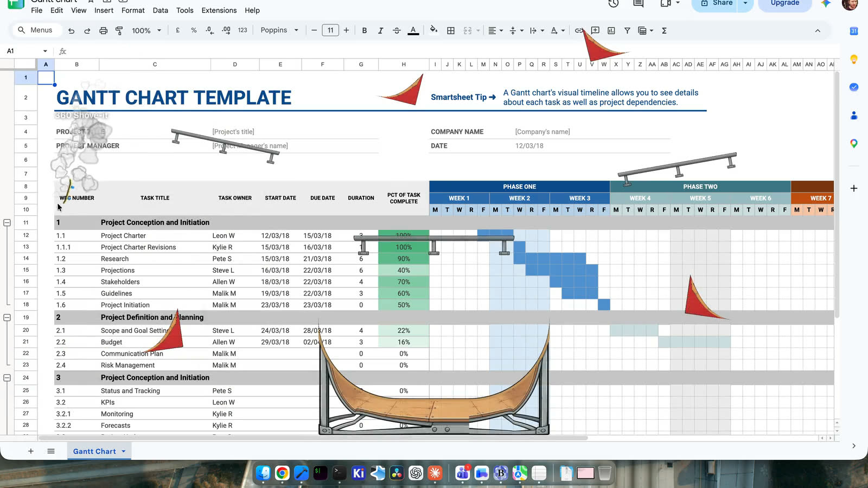
Task: Add a new sheet with plus button
Action: [x=31, y=451]
